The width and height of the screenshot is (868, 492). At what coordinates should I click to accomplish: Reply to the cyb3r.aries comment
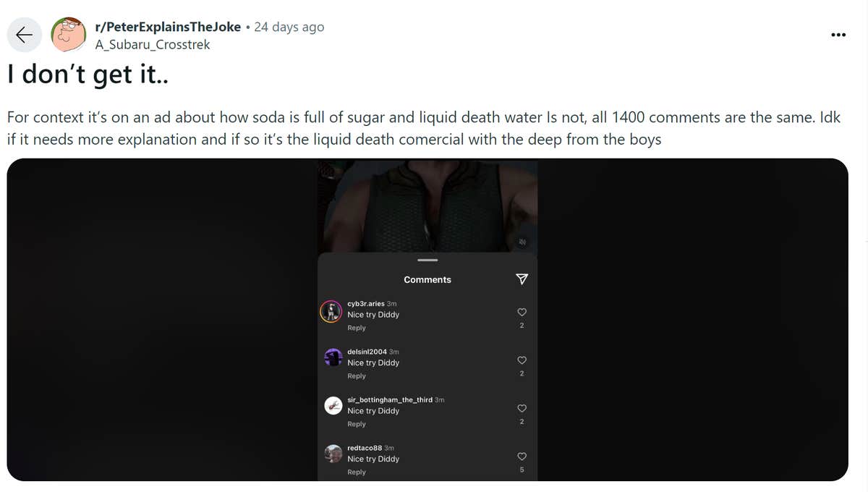357,328
